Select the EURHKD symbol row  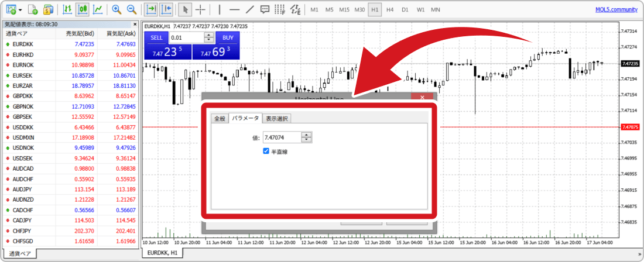71,54
